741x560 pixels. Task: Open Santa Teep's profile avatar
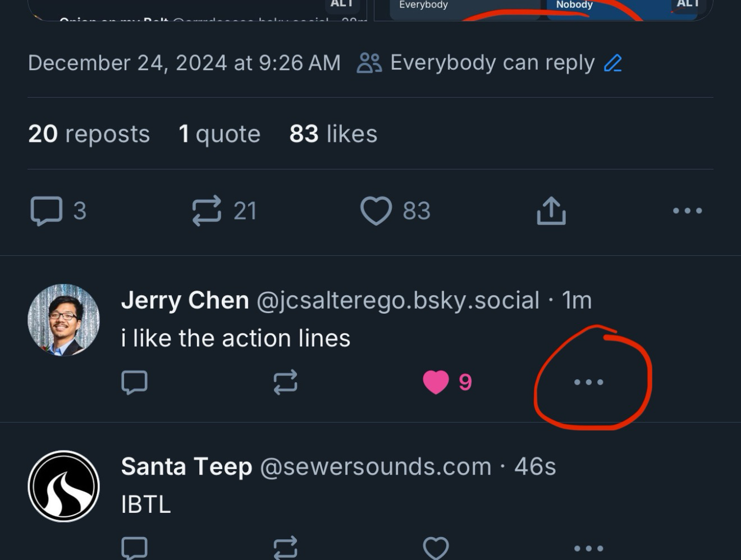64,486
